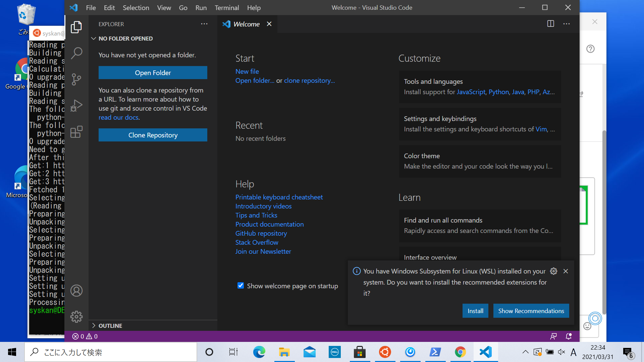Click Join our Newsletter link
644x362 pixels.
[x=263, y=251]
